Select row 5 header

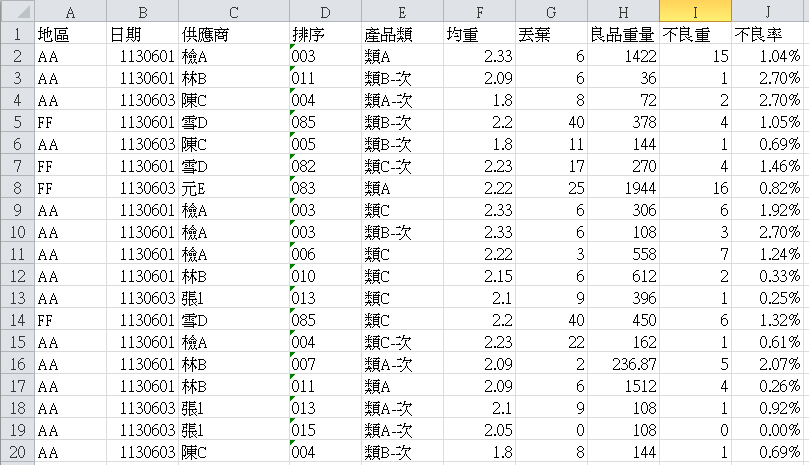[18, 122]
